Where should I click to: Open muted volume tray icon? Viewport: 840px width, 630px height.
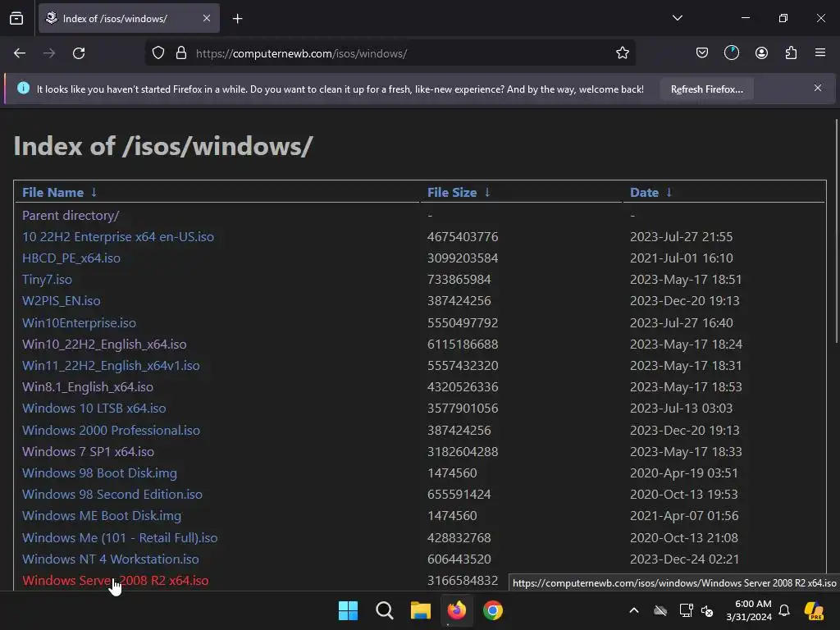(x=707, y=610)
